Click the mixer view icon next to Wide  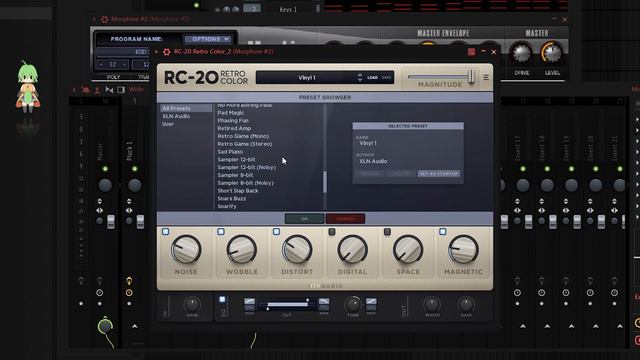(x=121, y=89)
